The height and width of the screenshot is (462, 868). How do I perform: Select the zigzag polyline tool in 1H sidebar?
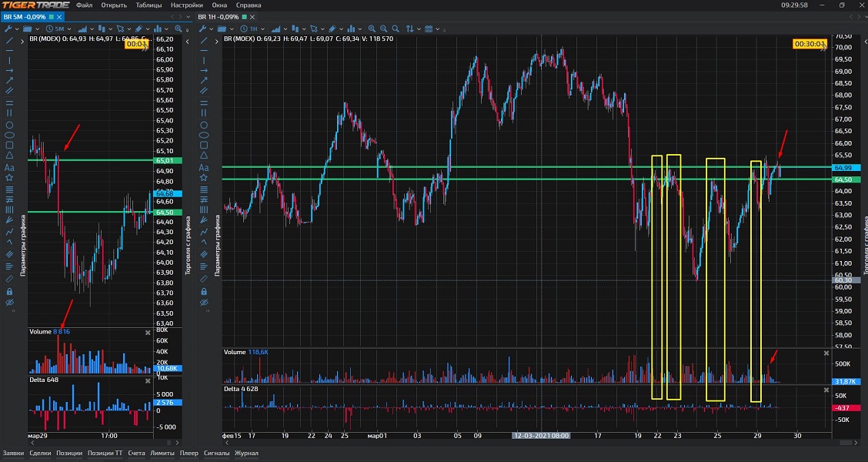204,232
